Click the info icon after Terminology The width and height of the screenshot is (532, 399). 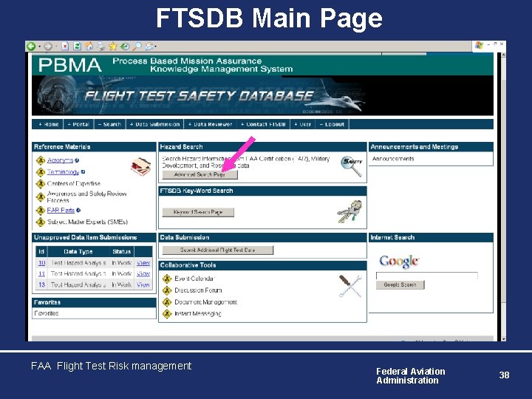point(83,172)
